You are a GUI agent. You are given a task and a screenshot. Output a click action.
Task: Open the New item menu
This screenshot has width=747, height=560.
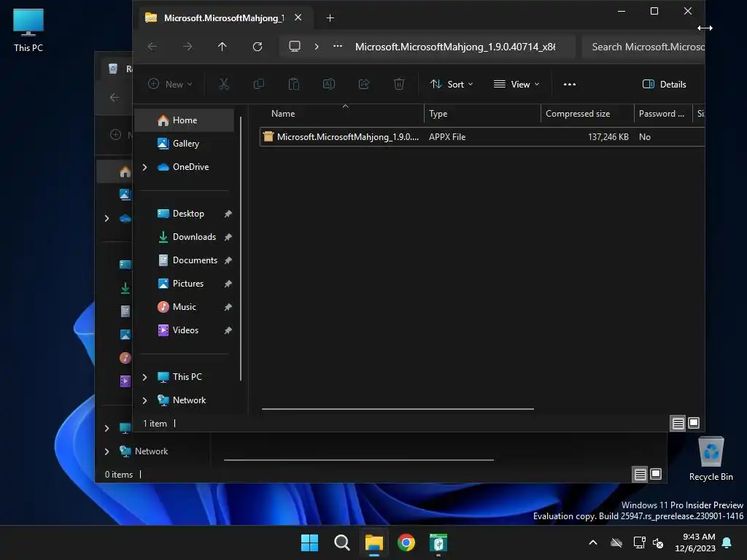click(170, 85)
